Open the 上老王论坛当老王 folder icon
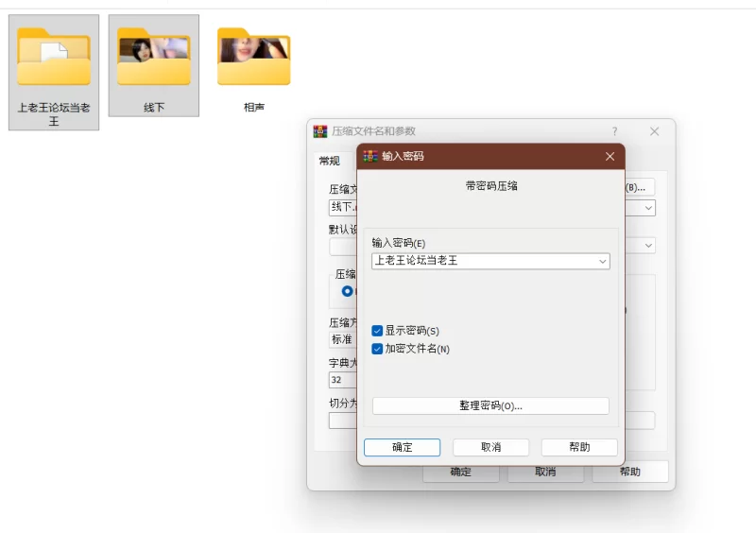Image resolution: width=756 pixels, height=533 pixels. pos(54,58)
